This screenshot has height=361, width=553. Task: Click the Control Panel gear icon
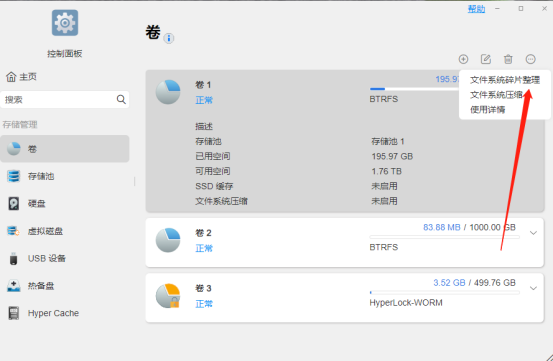(65, 23)
